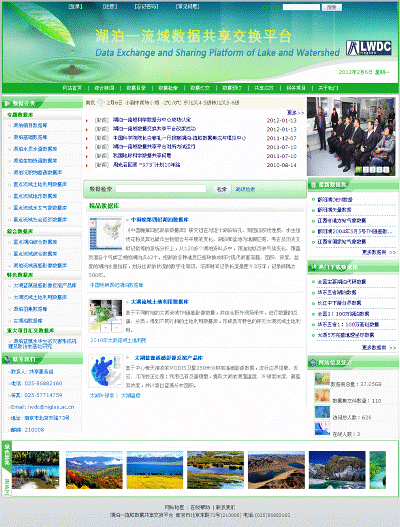Click the meeting photo in the slideshow
400x527 pixels.
[x=351, y=136]
